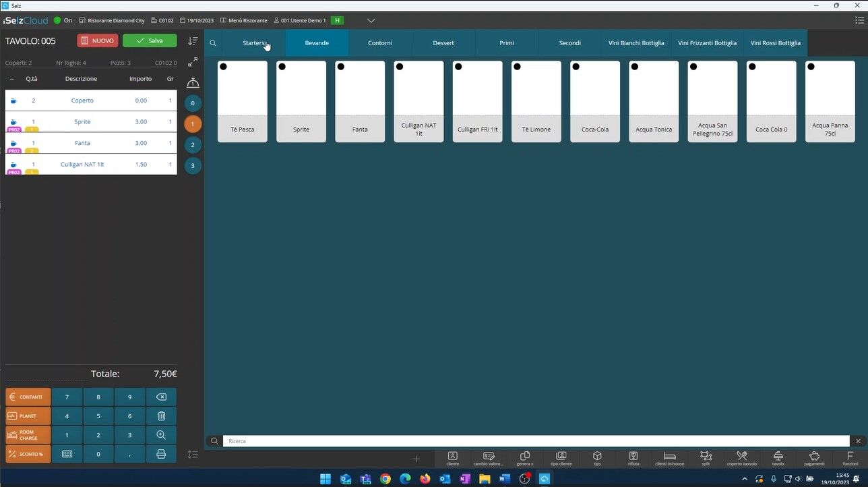Viewport: 868px width, 487px height.
Task: Select course number 2 circle
Action: (x=193, y=145)
